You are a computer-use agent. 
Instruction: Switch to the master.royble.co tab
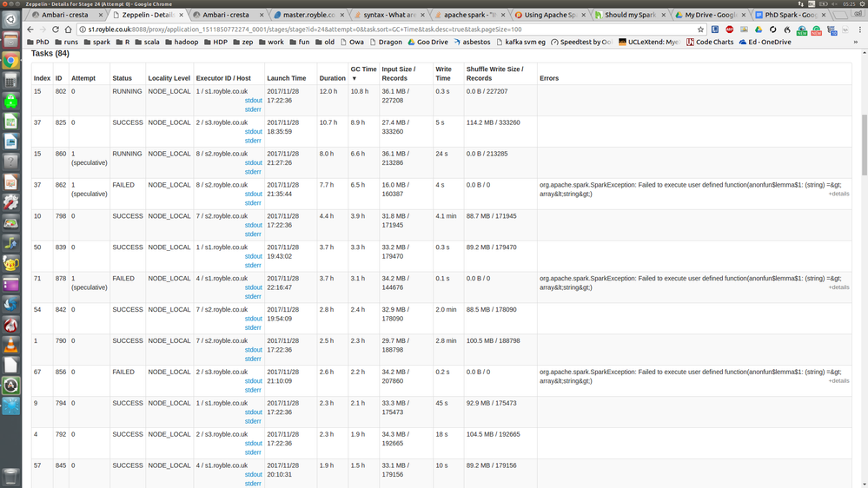coord(308,15)
